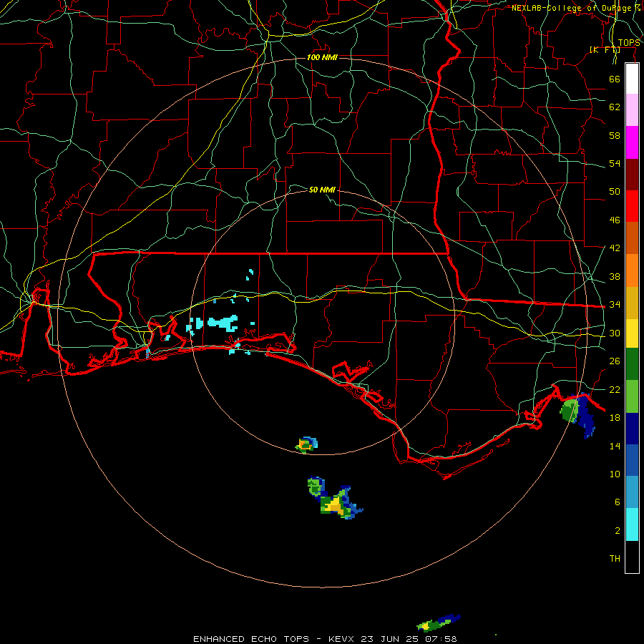Click the navy blue legend swatch

point(632,429)
